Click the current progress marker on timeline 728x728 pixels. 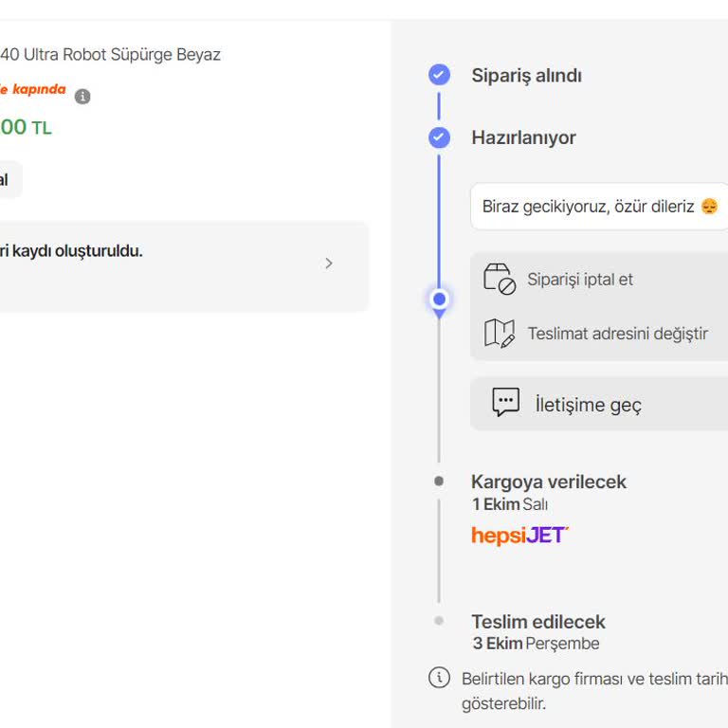(x=439, y=300)
